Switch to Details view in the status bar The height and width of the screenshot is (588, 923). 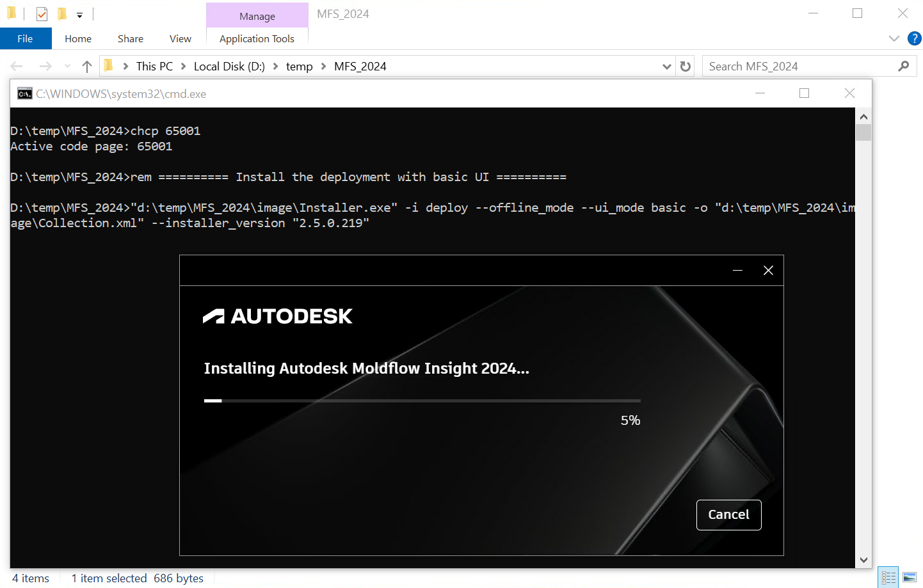[x=888, y=576]
